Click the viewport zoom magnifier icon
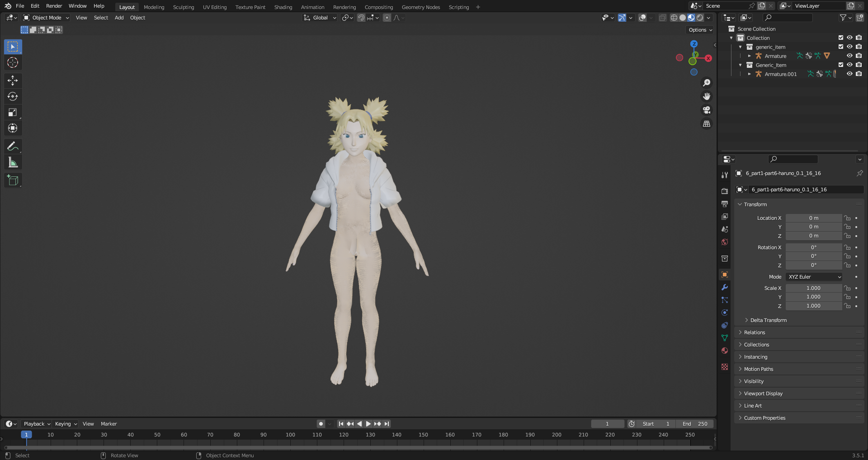868x460 pixels. coord(707,83)
